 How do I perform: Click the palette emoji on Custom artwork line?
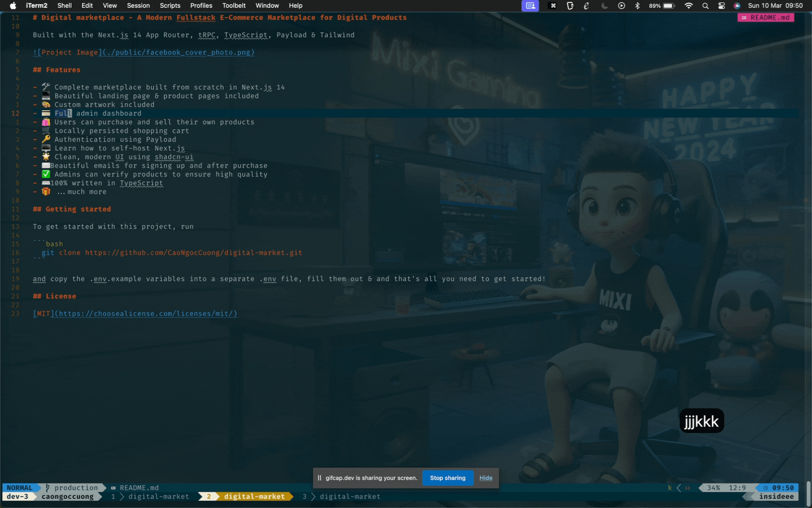[x=46, y=105]
